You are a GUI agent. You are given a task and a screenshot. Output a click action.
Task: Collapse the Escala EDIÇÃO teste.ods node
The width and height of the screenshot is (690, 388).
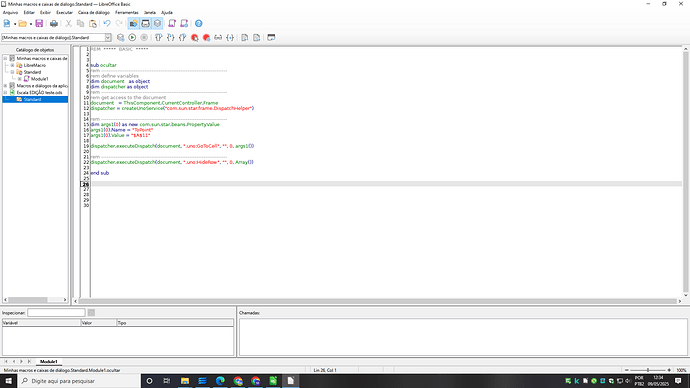point(5,92)
